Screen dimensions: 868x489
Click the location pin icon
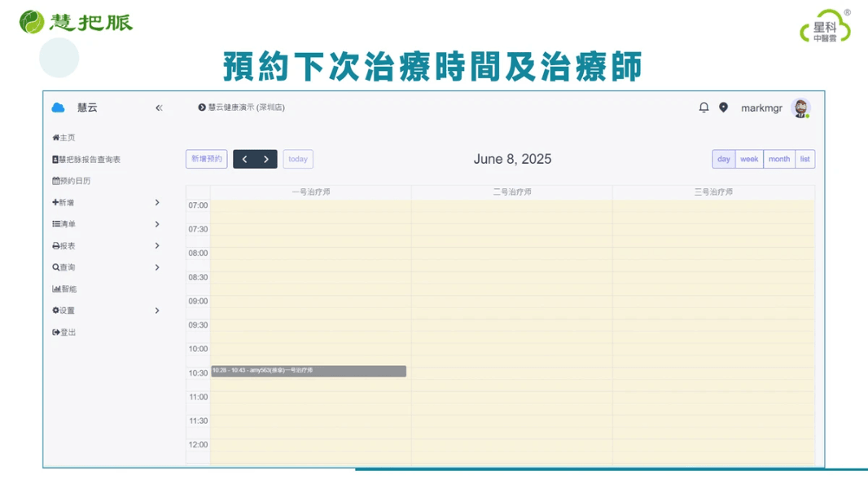pos(724,108)
